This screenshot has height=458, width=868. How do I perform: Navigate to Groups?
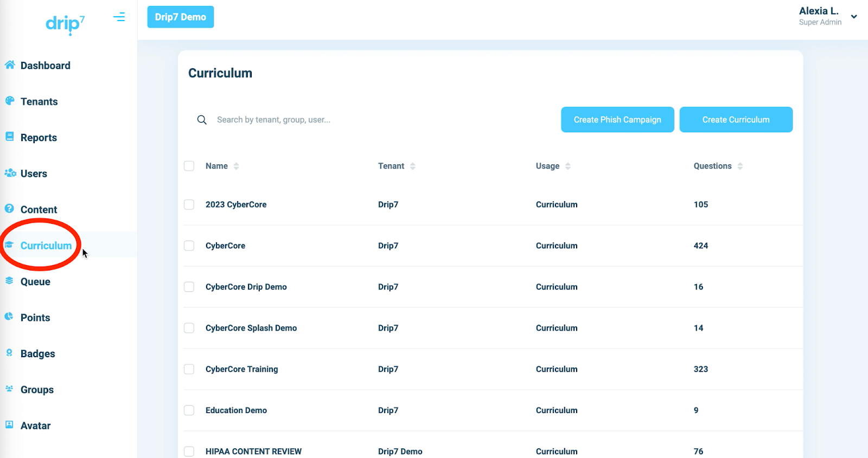pos(37,390)
